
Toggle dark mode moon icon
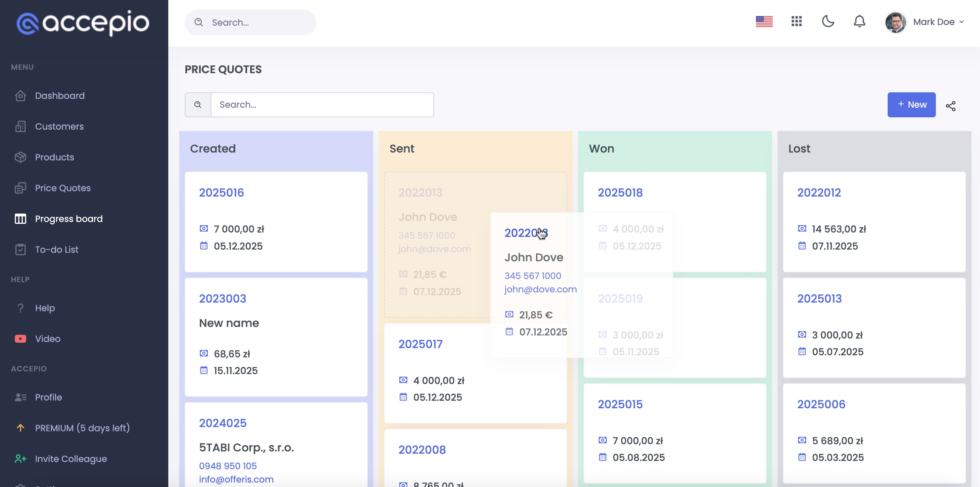click(x=828, y=21)
